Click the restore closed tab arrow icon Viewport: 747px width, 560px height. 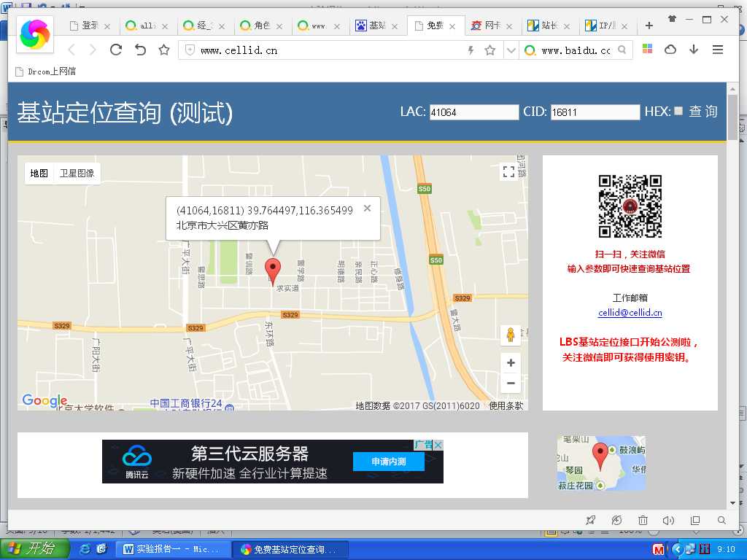click(140, 50)
